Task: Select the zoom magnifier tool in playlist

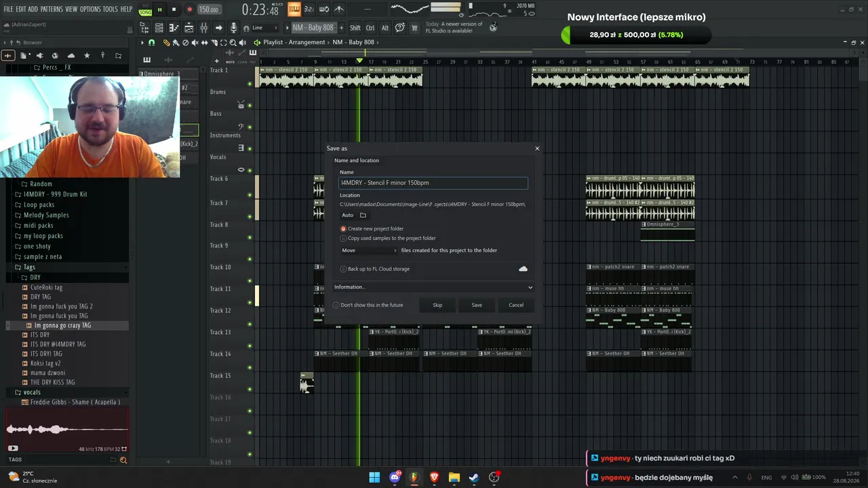Action: [233, 43]
